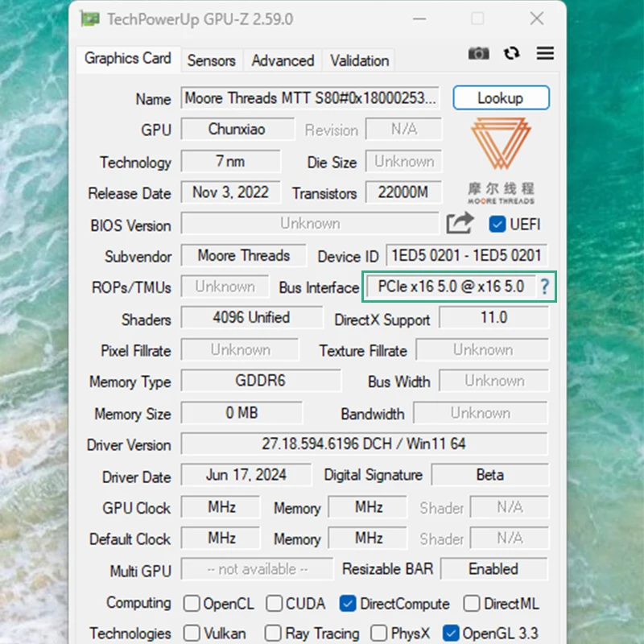This screenshot has width=644, height=644.
Task: Toggle the DirectML checkbox
Action: tap(471, 603)
